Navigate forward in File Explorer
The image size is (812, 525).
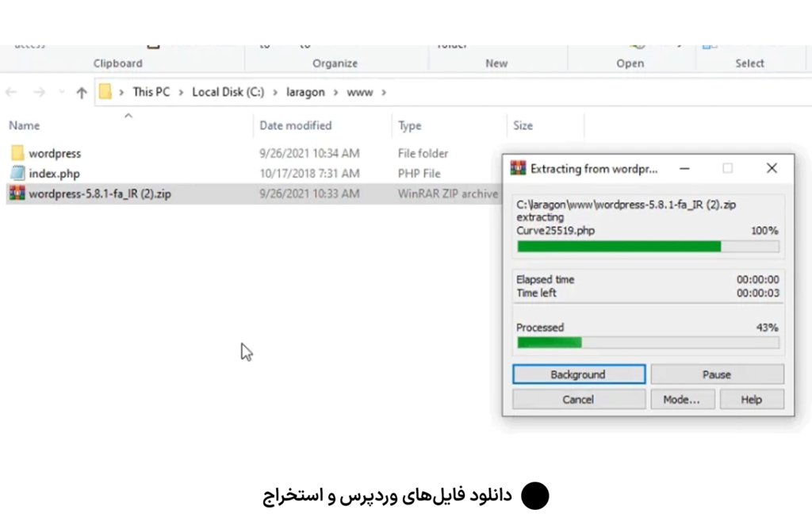tap(40, 92)
